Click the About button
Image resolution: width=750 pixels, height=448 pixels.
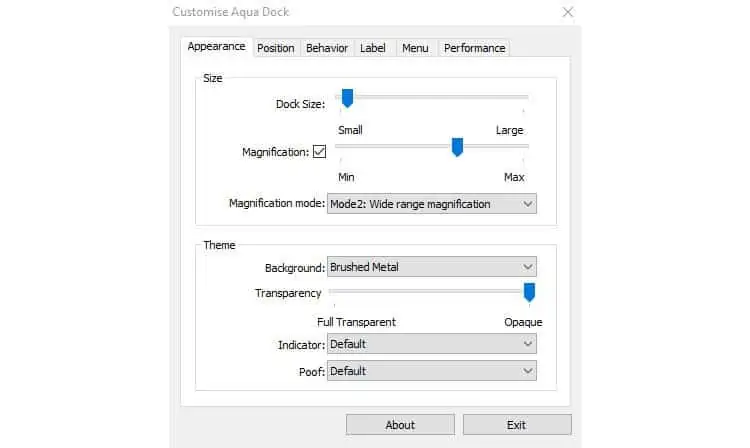(400, 425)
